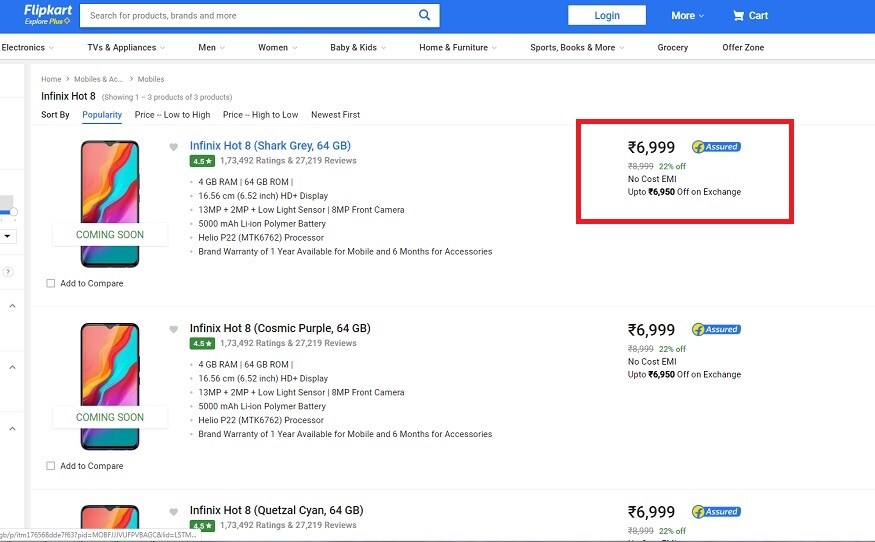This screenshot has width=875, height=542.
Task: Click ₹6,999 price of Shark Grey
Action: pyautogui.click(x=651, y=147)
